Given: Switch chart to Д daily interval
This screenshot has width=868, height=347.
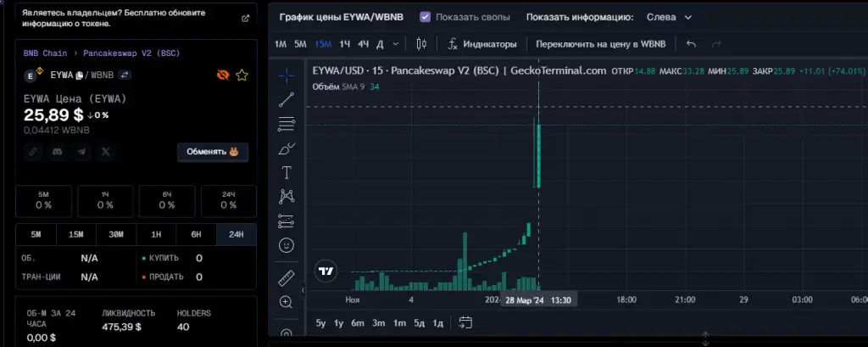Looking at the screenshot, I should [380, 44].
